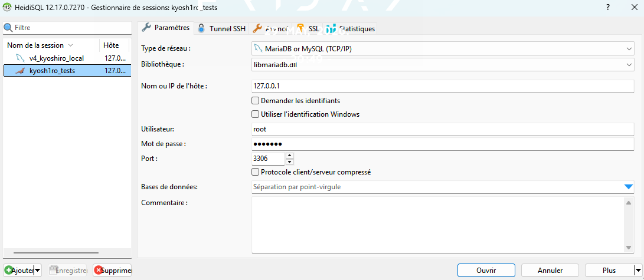Open the Paramètres tab
Screen dimensions: 644x280
pos(165,28)
